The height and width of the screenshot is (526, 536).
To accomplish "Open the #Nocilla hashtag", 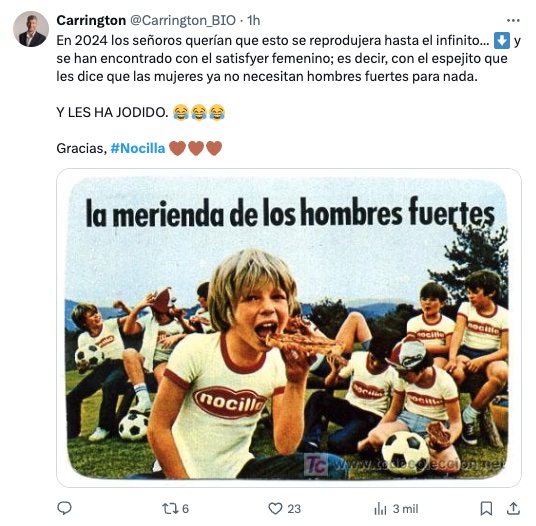I will tap(138, 148).
